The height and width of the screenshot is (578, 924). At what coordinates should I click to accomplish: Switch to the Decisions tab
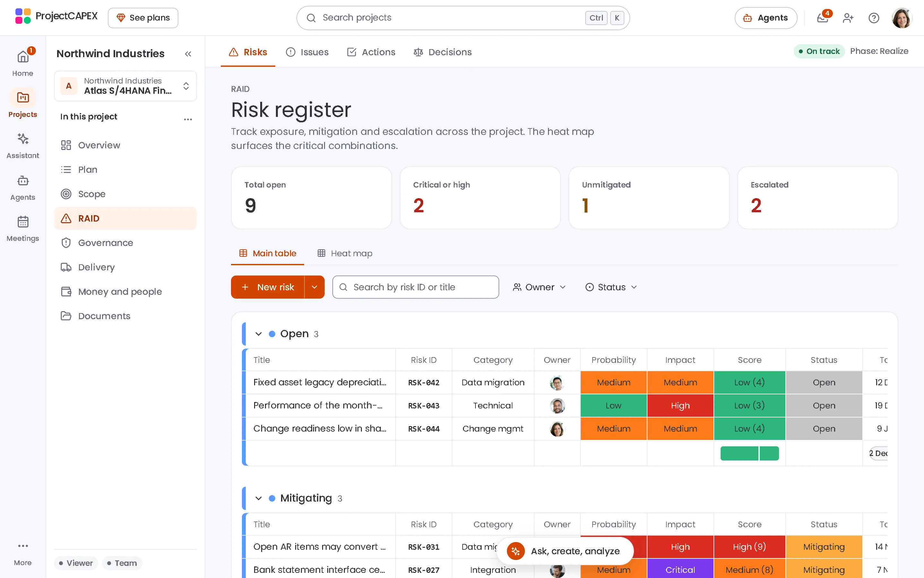coord(442,52)
